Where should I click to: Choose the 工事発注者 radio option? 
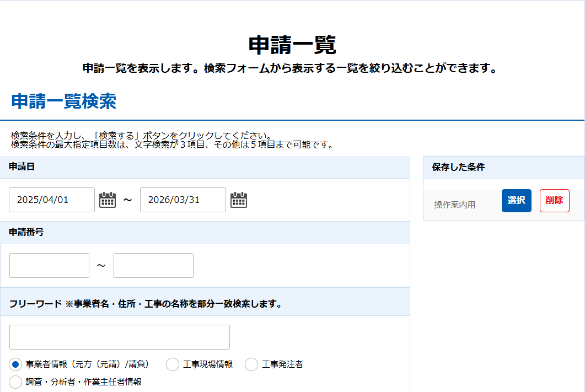pos(251,364)
